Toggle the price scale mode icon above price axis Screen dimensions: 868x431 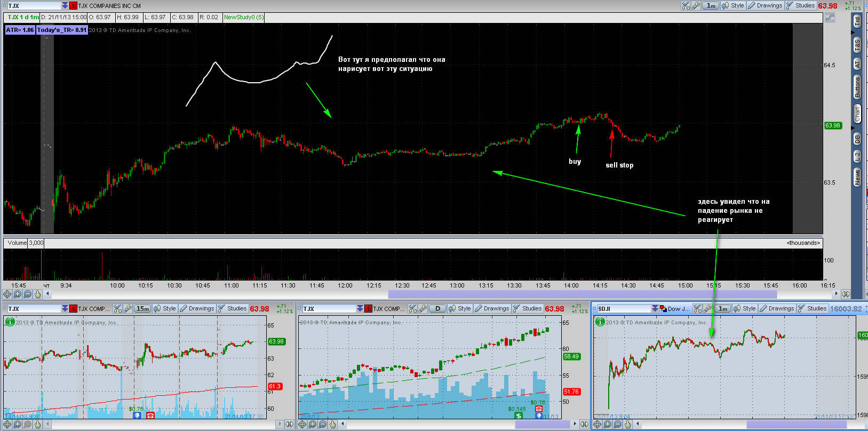[x=830, y=18]
